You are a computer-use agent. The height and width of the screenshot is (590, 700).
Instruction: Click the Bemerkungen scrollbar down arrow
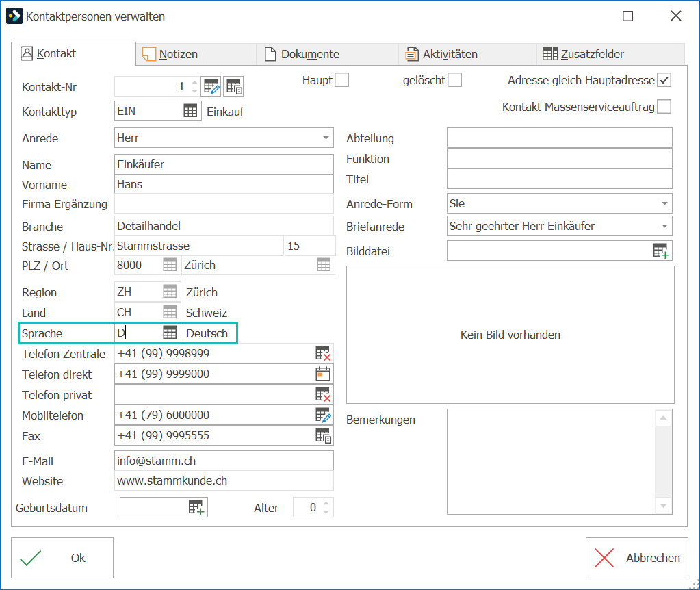point(664,506)
